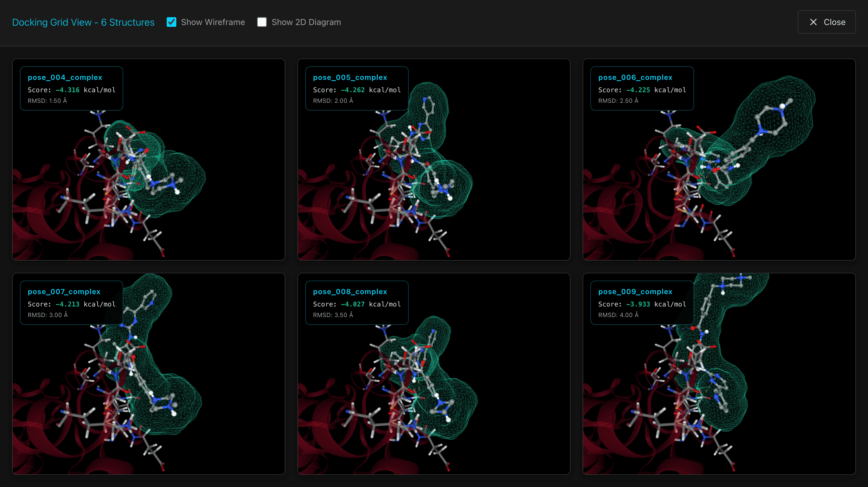Click the pose_009_complex score -3.933 value
This screenshot has height=487, width=868.
click(638, 304)
